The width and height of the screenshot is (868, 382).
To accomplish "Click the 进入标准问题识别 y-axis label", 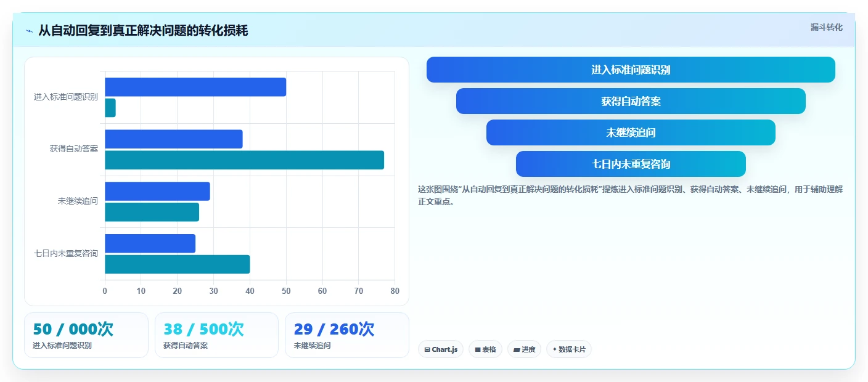I will coord(66,97).
